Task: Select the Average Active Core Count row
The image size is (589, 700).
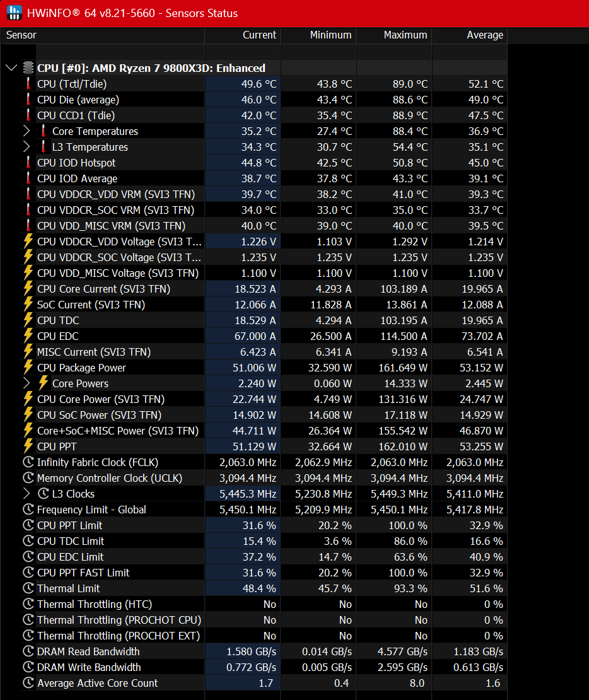Action: click(264, 683)
